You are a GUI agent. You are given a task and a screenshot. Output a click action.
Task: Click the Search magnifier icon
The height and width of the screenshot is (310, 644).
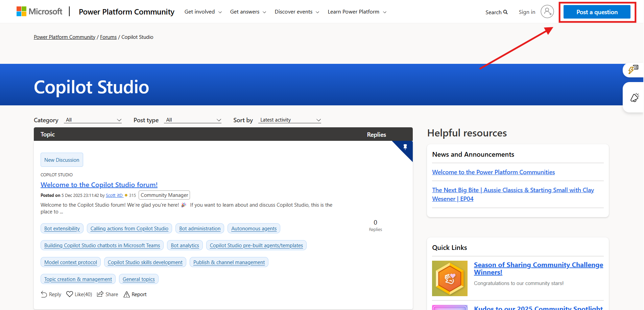506,12
